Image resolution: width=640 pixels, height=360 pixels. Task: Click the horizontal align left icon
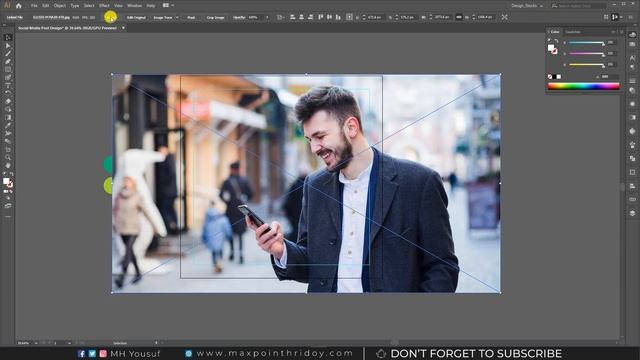(x=293, y=17)
